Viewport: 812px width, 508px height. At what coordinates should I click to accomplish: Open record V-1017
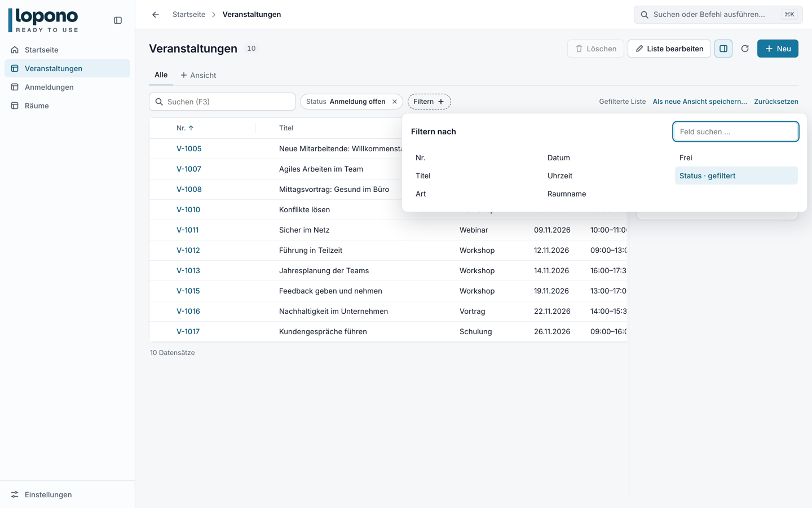coord(188,331)
